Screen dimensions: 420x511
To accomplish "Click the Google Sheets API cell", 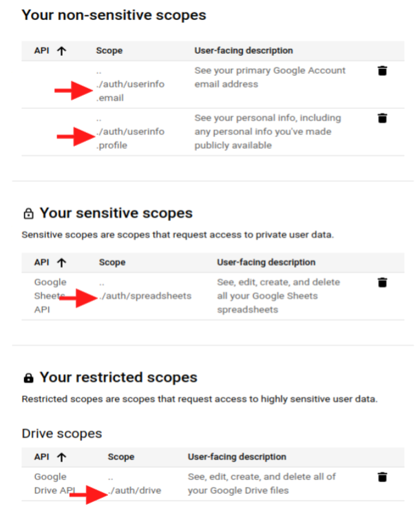I will point(50,295).
